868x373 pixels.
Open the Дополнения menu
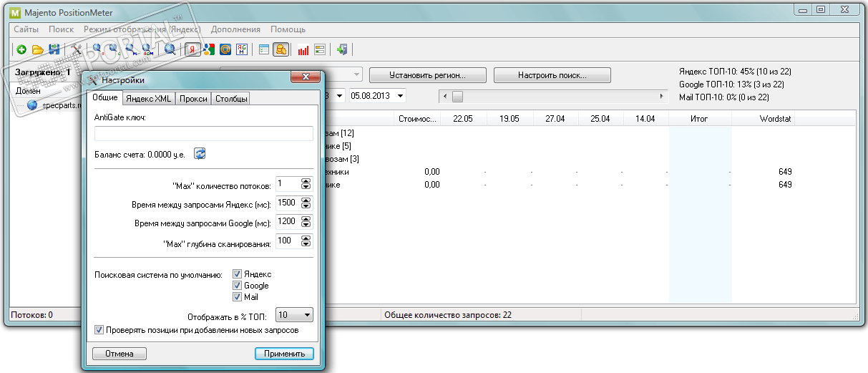tap(236, 29)
